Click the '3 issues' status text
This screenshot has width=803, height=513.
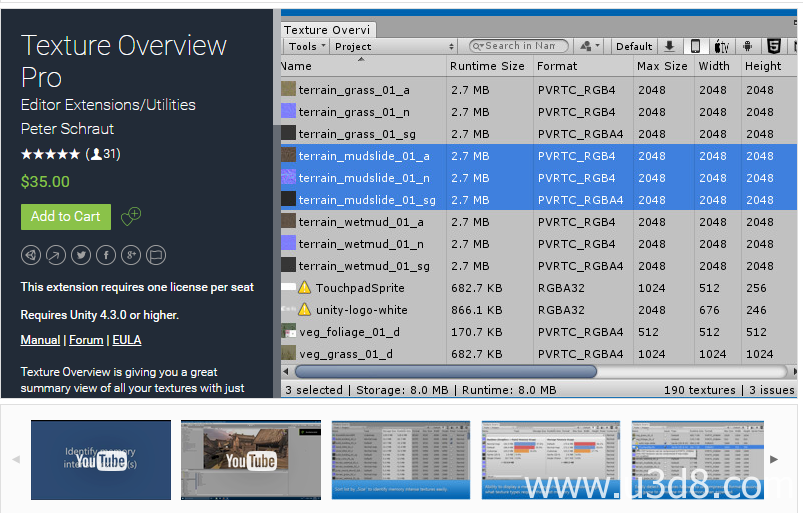pos(771,390)
